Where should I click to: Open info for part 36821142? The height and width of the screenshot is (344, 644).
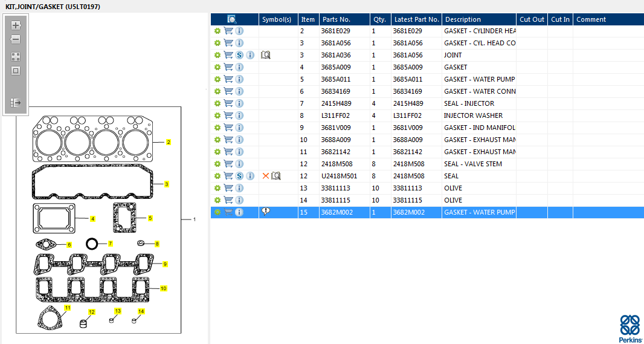point(239,152)
